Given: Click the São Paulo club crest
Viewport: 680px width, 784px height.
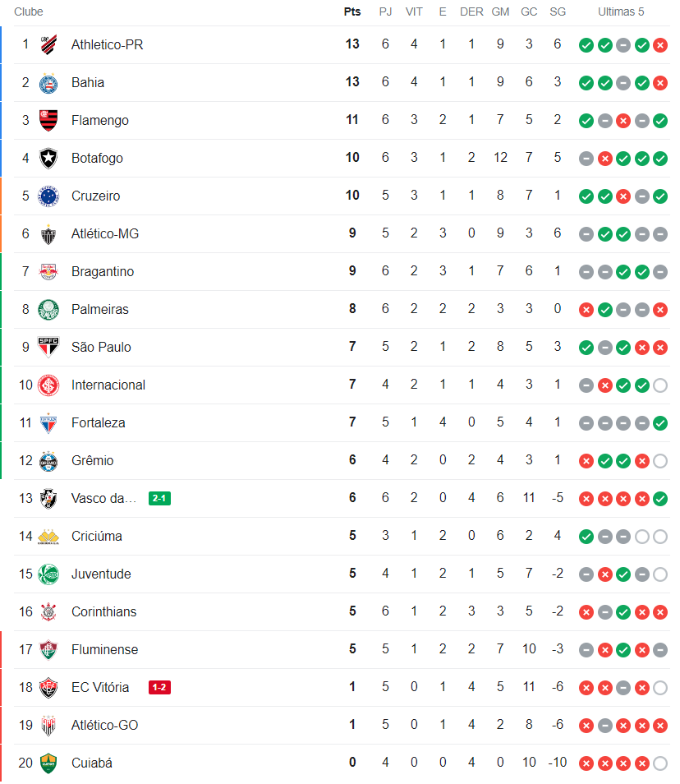Looking at the screenshot, I should point(48,347).
